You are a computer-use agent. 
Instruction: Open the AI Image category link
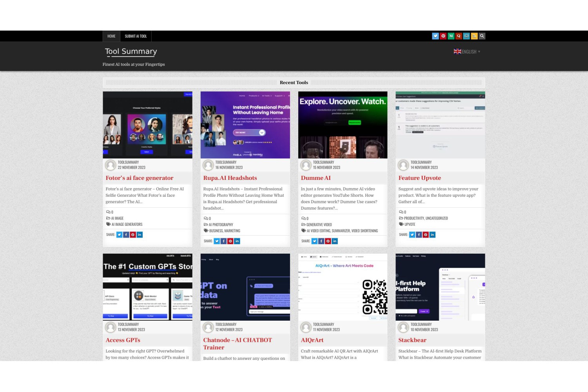(117, 218)
